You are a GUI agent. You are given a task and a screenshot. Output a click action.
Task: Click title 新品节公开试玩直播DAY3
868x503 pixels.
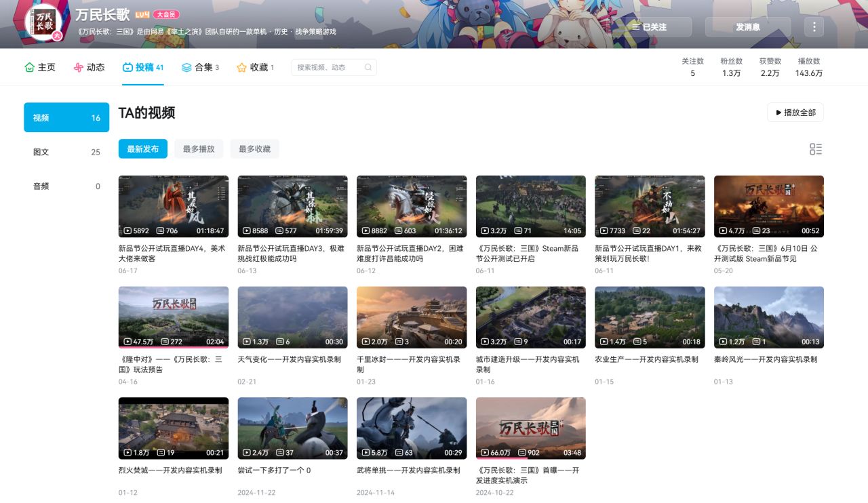pos(290,254)
